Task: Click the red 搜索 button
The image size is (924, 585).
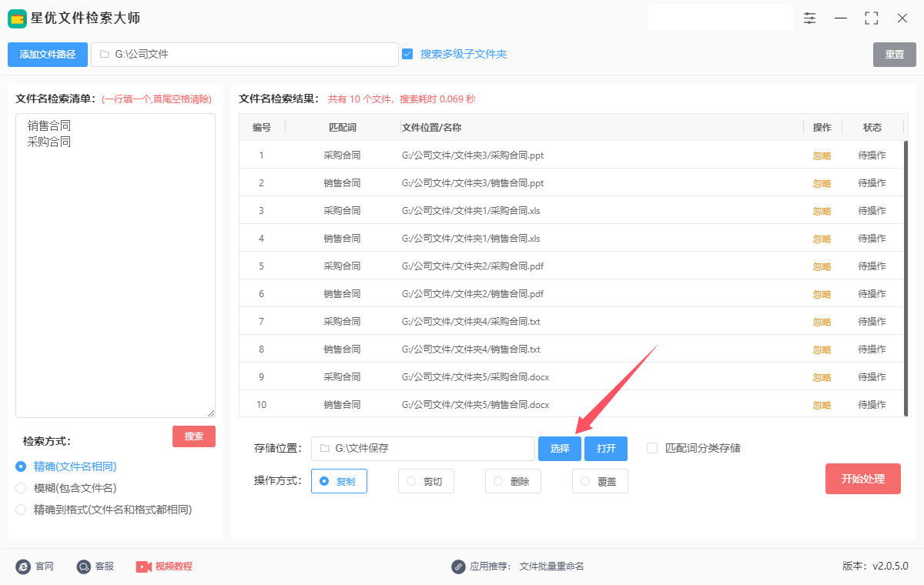Action: pyautogui.click(x=194, y=436)
